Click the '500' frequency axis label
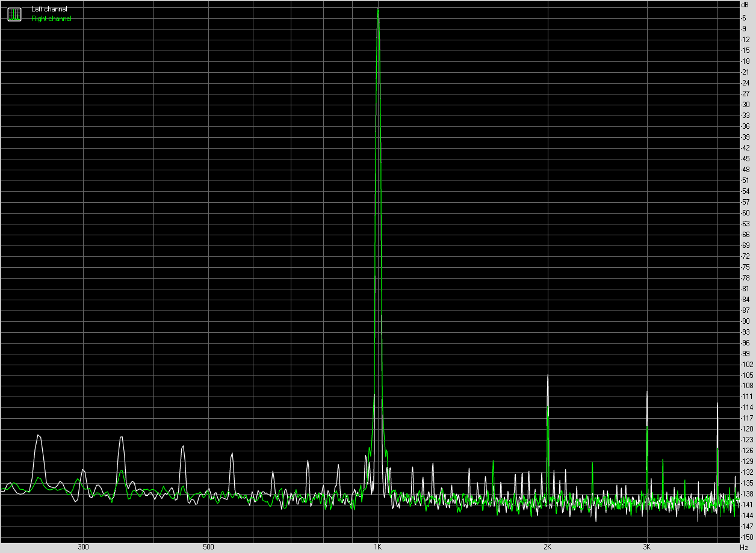 click(208, 547)
